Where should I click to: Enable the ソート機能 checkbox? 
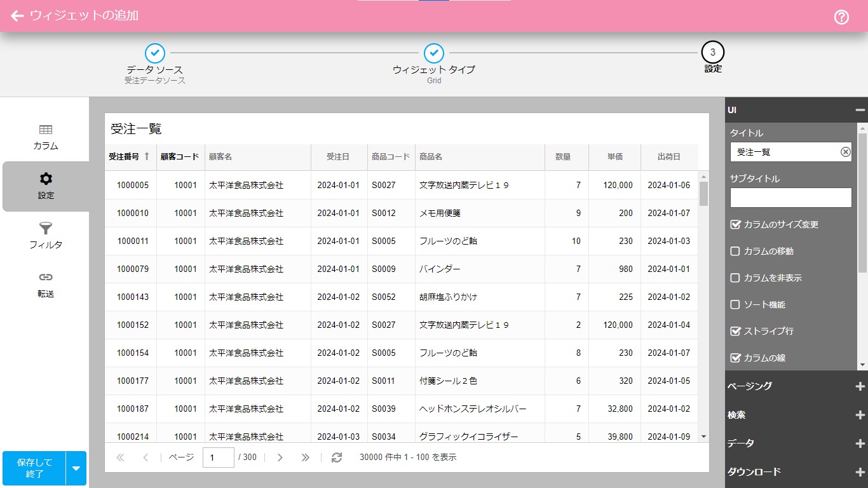(735, 305)
